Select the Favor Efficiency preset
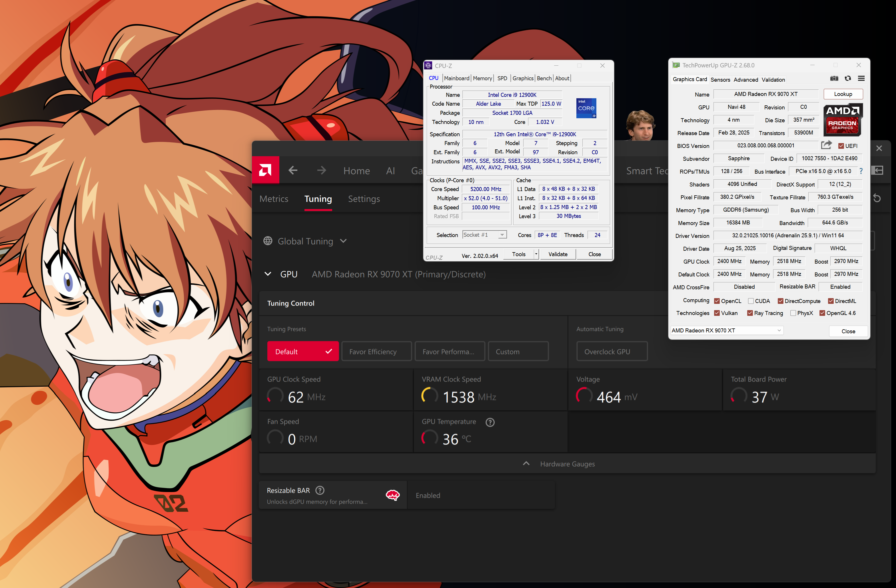 pyautogui.click(x=376, y=352)
